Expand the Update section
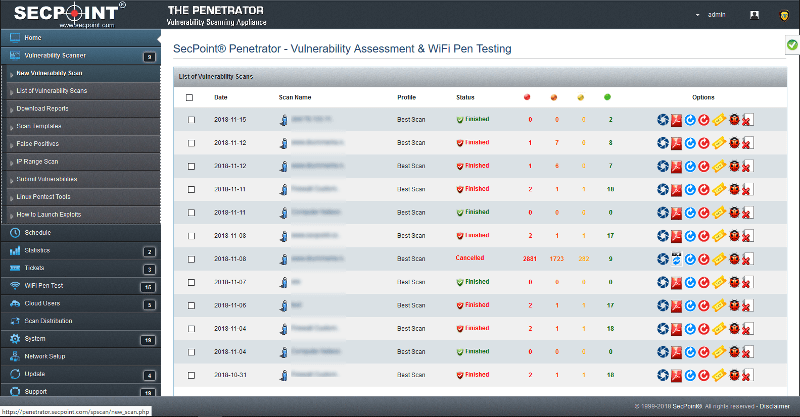 tap(81, 374)
